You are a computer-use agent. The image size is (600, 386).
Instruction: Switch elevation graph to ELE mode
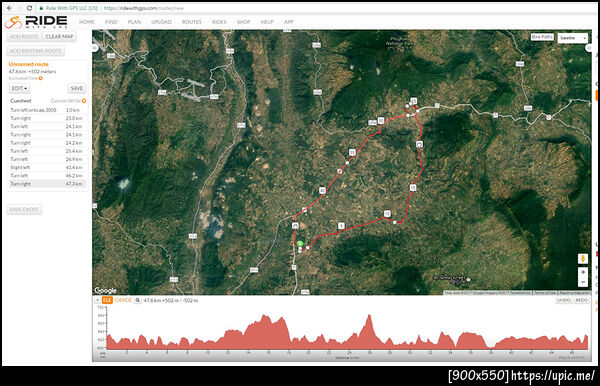107,300
